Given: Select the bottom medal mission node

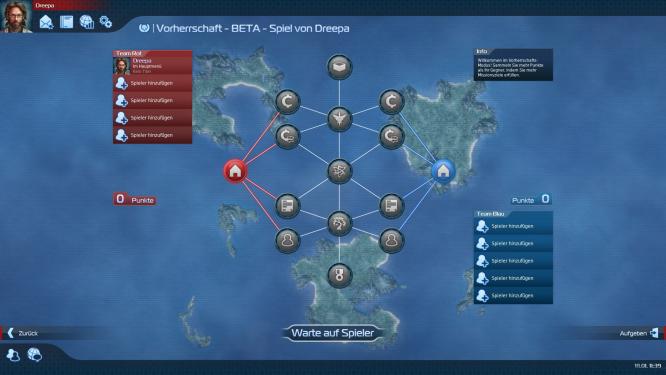Looking at the screenshot, I should 339,275.
